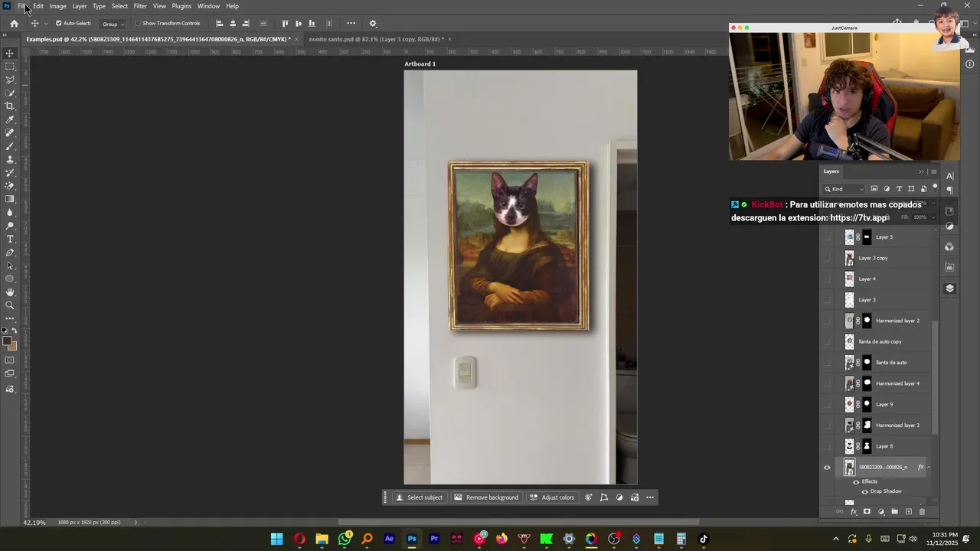Show Layer 8 visibility box

point(826,446)
